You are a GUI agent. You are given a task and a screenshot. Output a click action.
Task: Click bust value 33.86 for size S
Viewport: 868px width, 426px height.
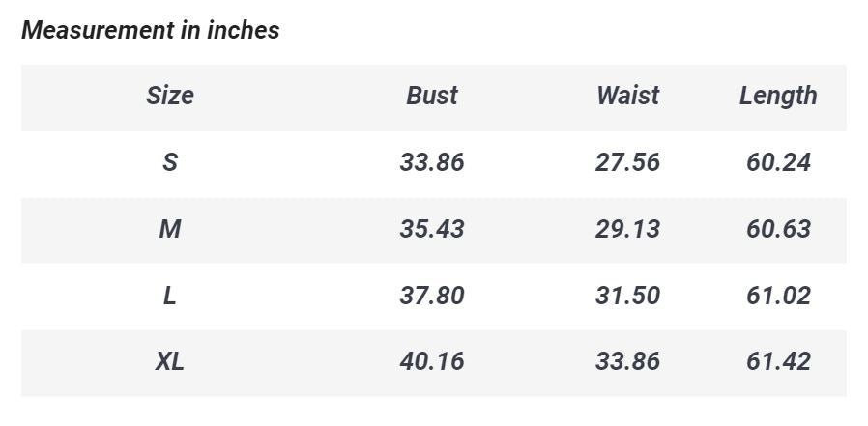tap(432, 162)
